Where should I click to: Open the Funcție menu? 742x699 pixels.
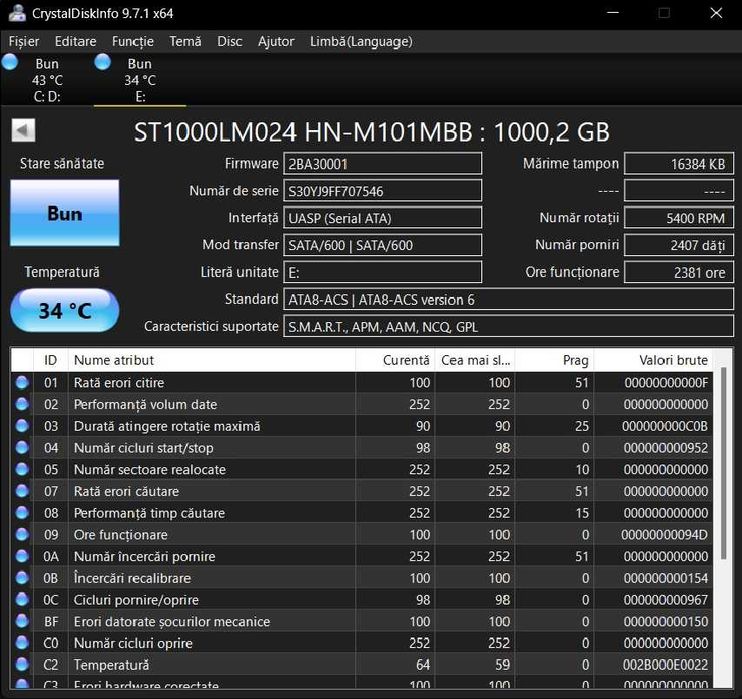pos(132,42)
